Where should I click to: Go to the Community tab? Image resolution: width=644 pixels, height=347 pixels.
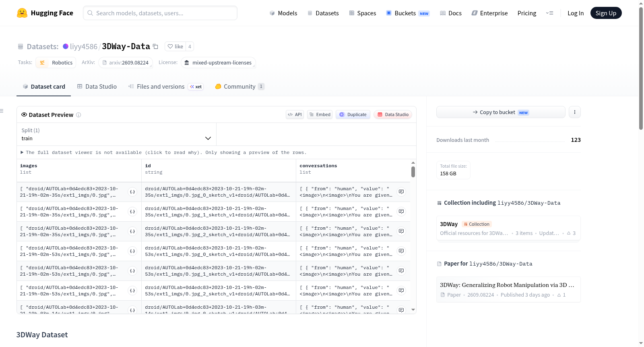click(x=239, y=87)
